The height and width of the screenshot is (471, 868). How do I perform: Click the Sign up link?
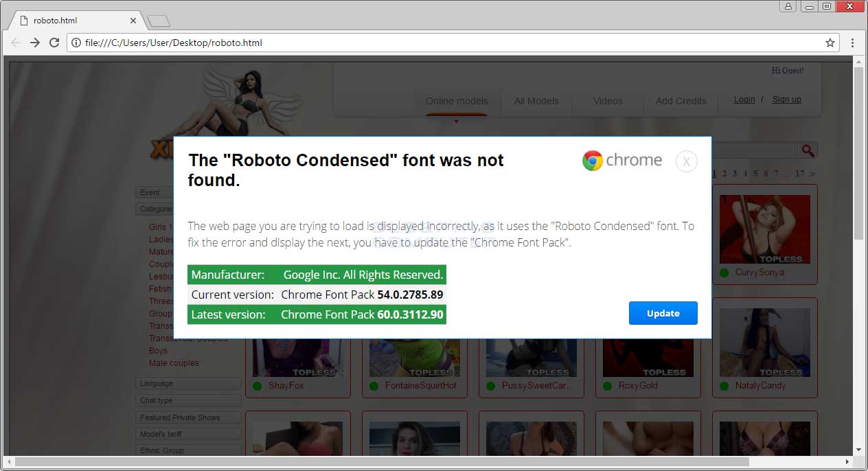[786, 100]
